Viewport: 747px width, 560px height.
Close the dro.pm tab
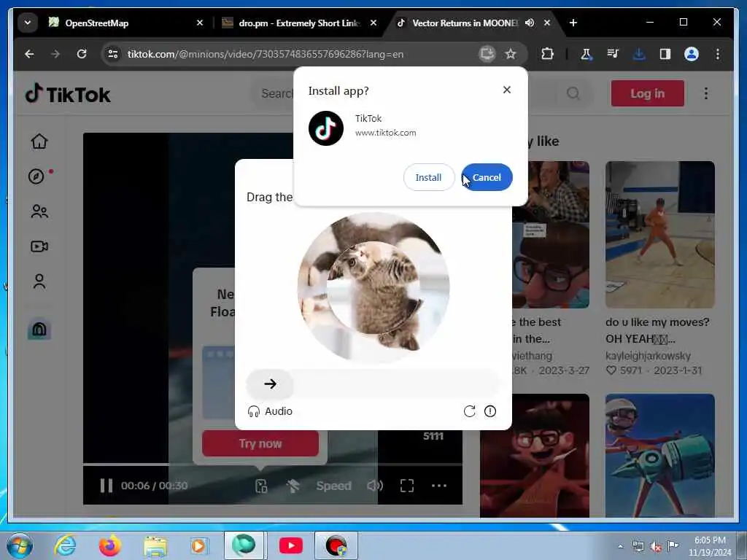click(x=373, y=23)
